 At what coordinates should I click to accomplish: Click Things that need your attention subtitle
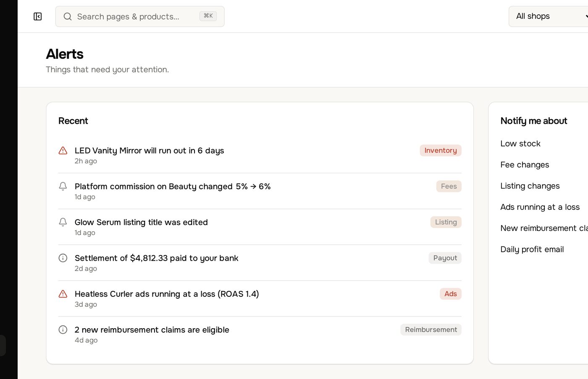point(107,70)
